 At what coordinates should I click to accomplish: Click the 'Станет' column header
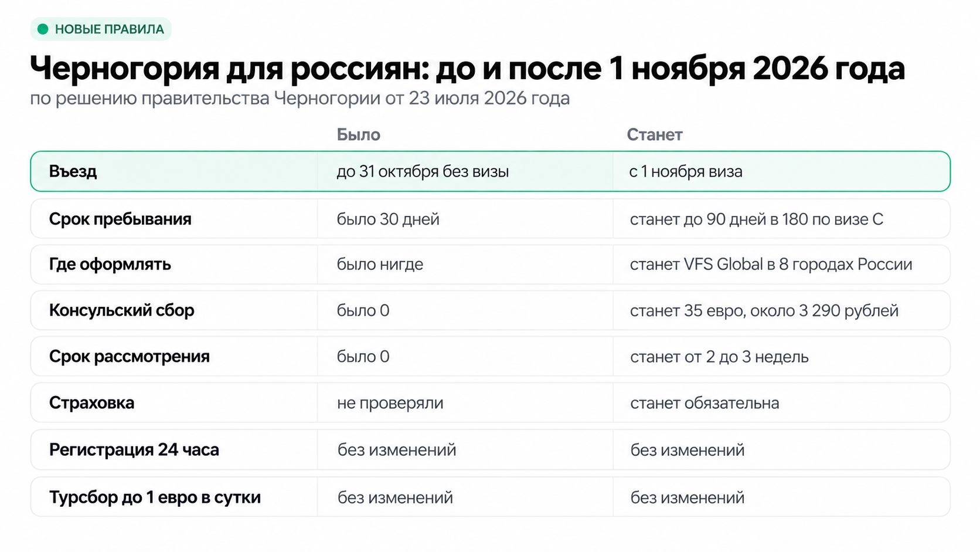(655, 135)
